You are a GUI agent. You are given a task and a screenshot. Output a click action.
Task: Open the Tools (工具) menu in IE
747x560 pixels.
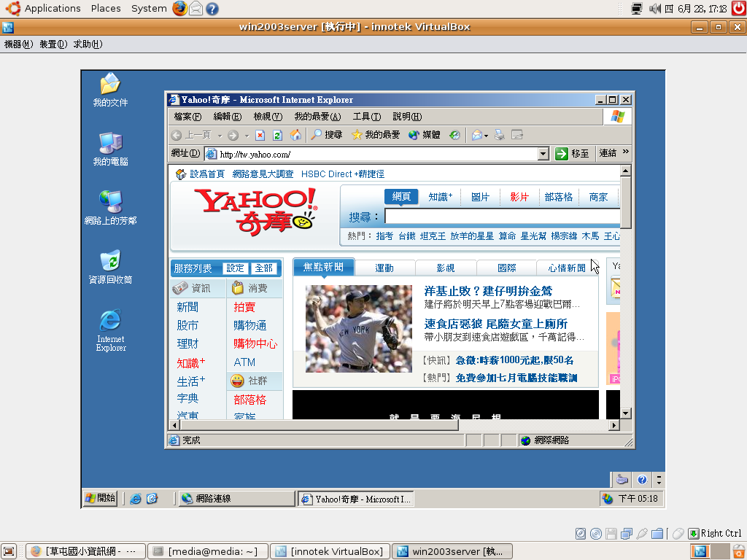(367, 117)
